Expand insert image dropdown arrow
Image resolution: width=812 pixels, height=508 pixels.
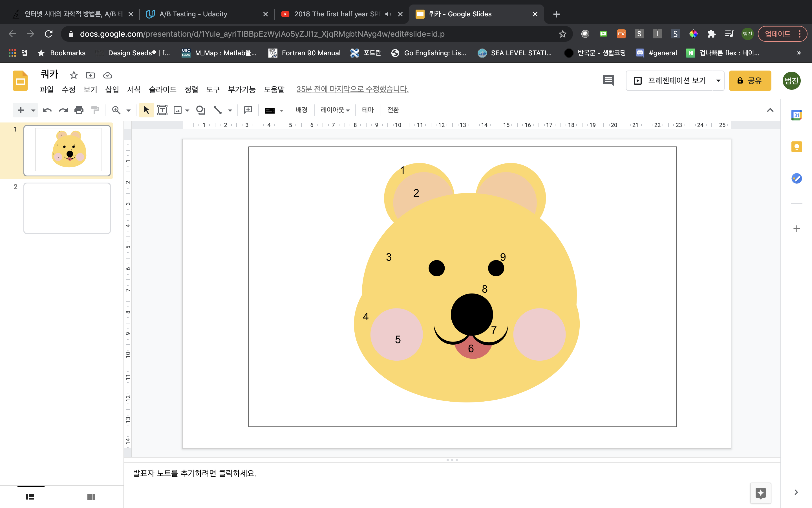coord(187,110)
